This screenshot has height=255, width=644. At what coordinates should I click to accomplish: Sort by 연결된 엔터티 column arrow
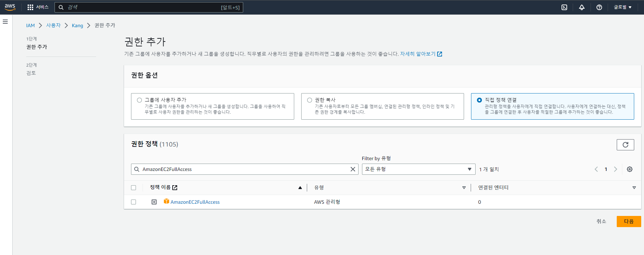(x=634, y=188)
